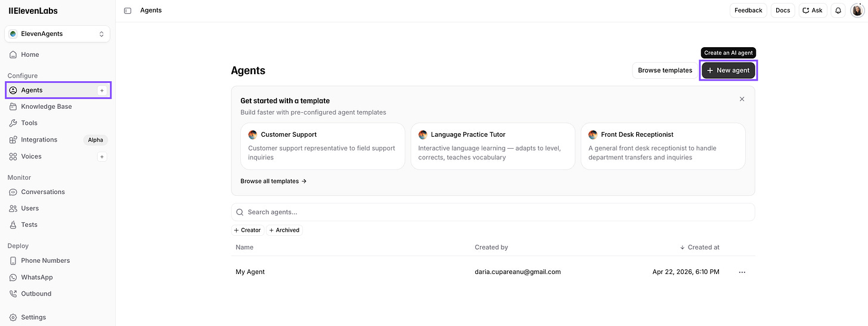The height and width of the screenshot is (326, 868).
Task: Select the Customer Support template card
Action: tap(323, 146)
